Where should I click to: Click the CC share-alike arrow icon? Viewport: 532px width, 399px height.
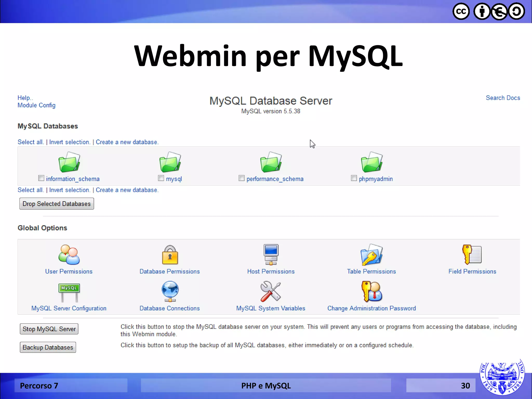tap(516, 11)
